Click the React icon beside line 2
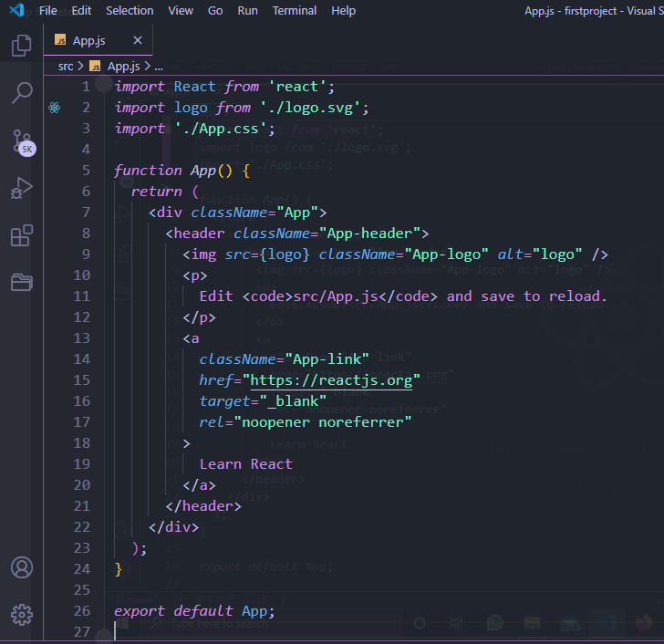The width and height of the screenshot is (664, 644). coord(55,108)
